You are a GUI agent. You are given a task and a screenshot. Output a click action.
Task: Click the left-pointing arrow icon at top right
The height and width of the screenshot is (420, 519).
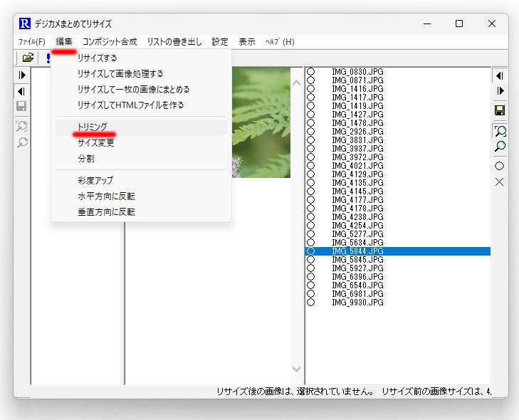(x=500, y=75)
